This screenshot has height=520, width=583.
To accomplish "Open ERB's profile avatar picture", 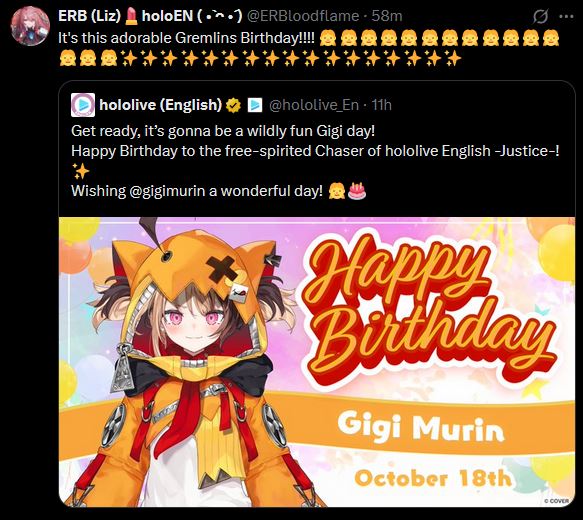I will tap(30, 26).
